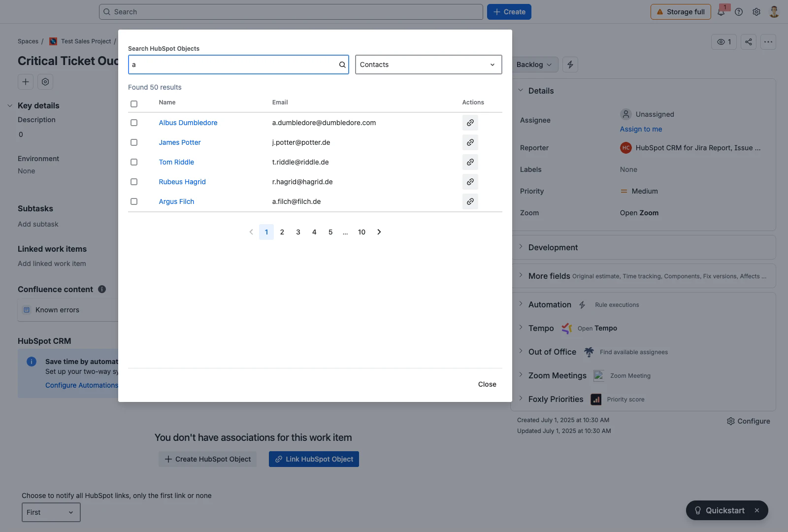Check the James Potter row checkbox
The width and height of the screenshot is (788, 532).
click(x=134, y=142)
